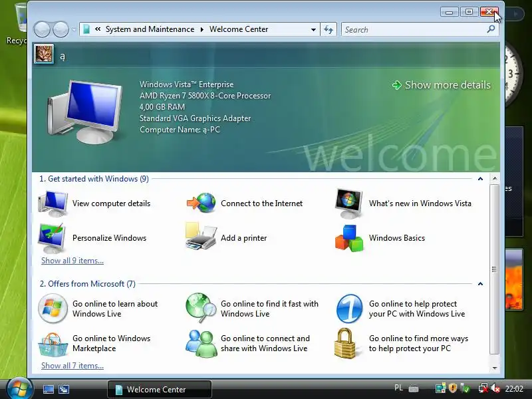Click the Windows Live learn-about orb icon

coord(53,309)
